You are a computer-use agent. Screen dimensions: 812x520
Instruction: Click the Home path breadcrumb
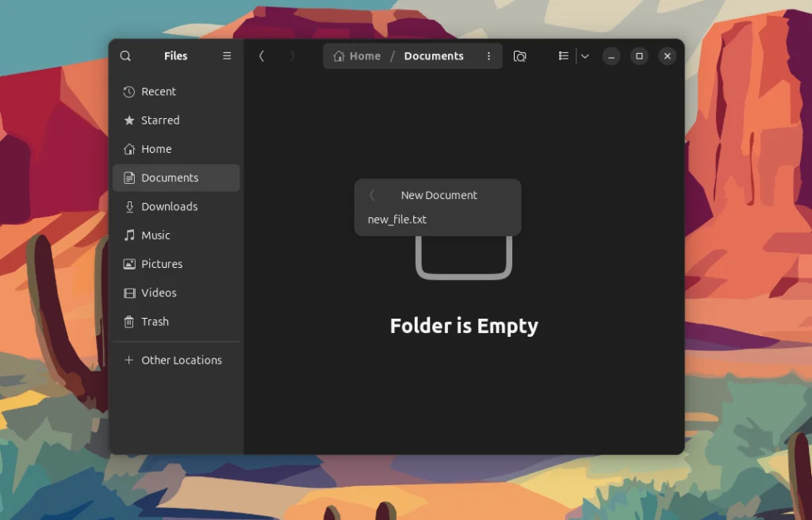click(358, 56)
